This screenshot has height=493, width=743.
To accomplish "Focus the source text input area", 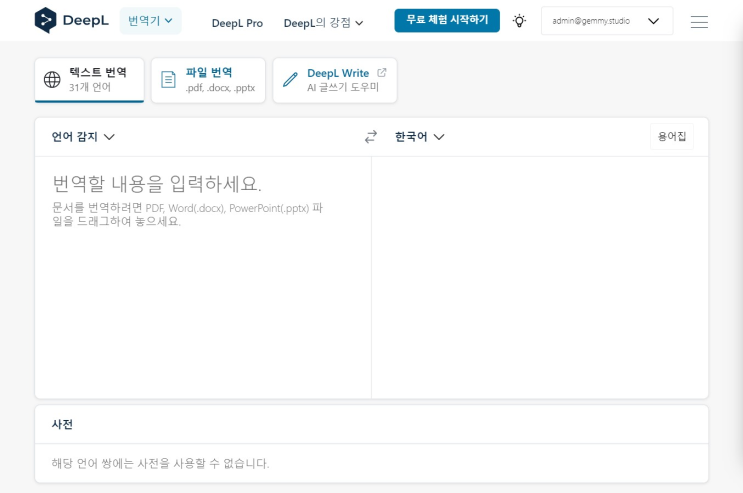I will tap(203, 277).
